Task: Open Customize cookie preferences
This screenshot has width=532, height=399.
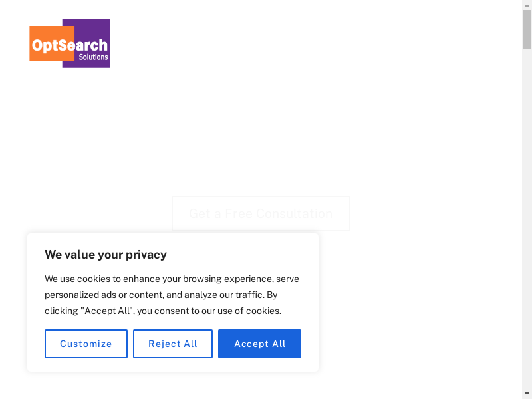Action: click(86, 344)
